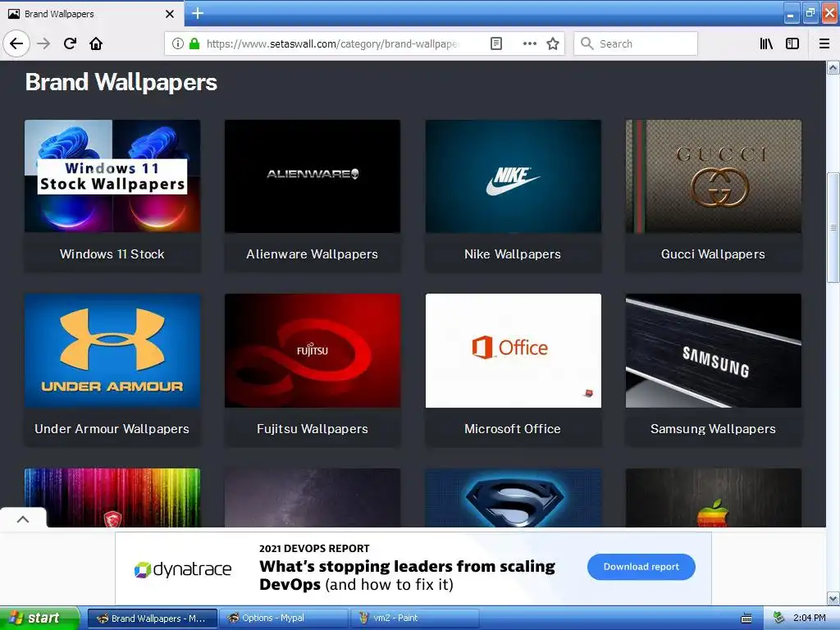Focus the Search input field

(636, 43)
